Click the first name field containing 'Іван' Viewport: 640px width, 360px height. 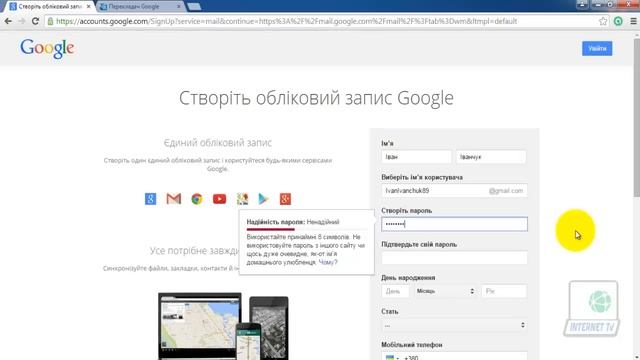416,157
